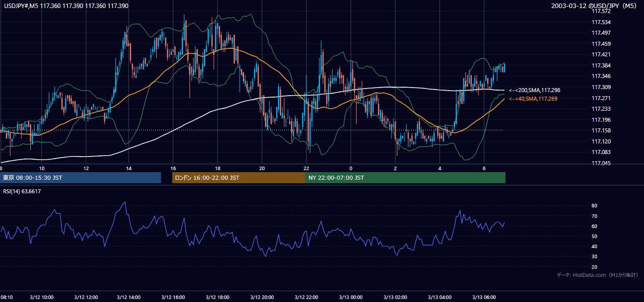
Task: Click price axis value 117.572
Action: [601, 11]
